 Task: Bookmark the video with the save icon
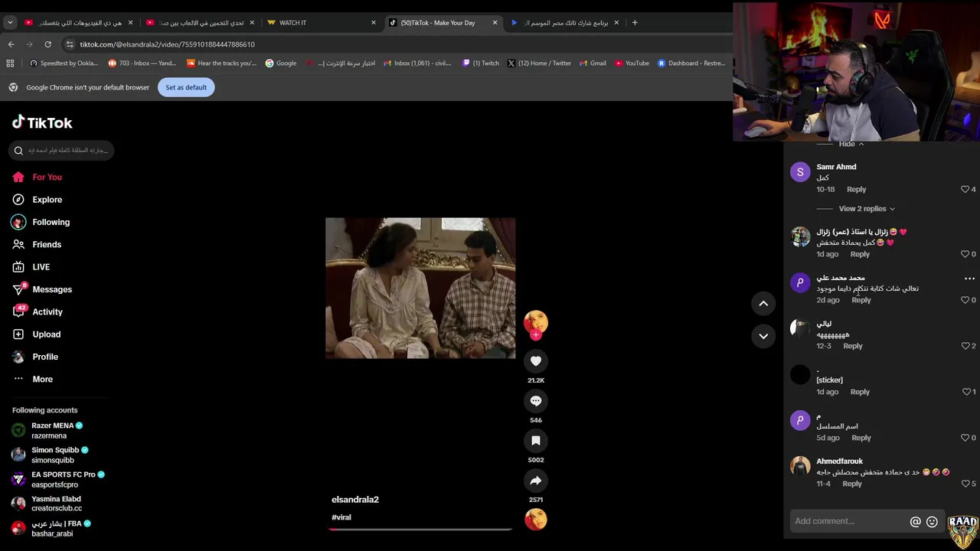tap(536, 441)
